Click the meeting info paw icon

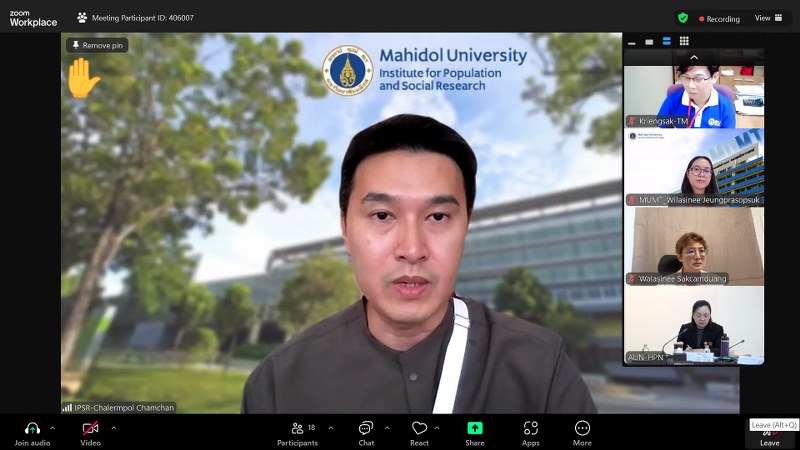pyautogui.click(x=82, y=18)
